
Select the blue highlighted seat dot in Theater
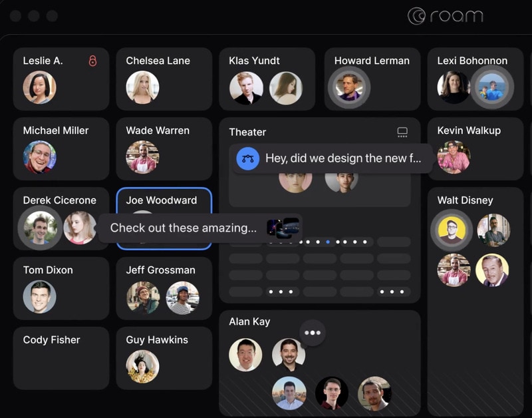[x=328, y=242]
